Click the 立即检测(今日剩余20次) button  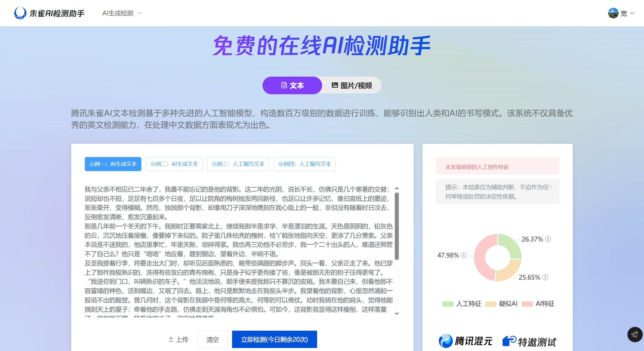point(275,339)
